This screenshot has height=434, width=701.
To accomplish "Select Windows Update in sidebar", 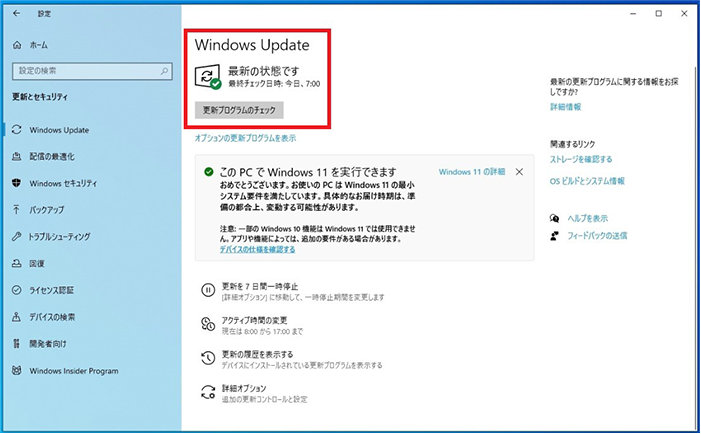I will (59, 130).
